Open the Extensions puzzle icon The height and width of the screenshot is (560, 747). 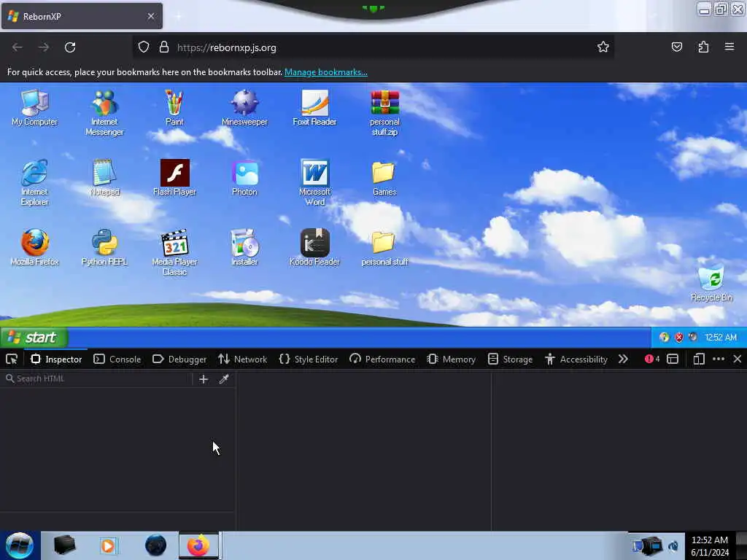point(703,47)
